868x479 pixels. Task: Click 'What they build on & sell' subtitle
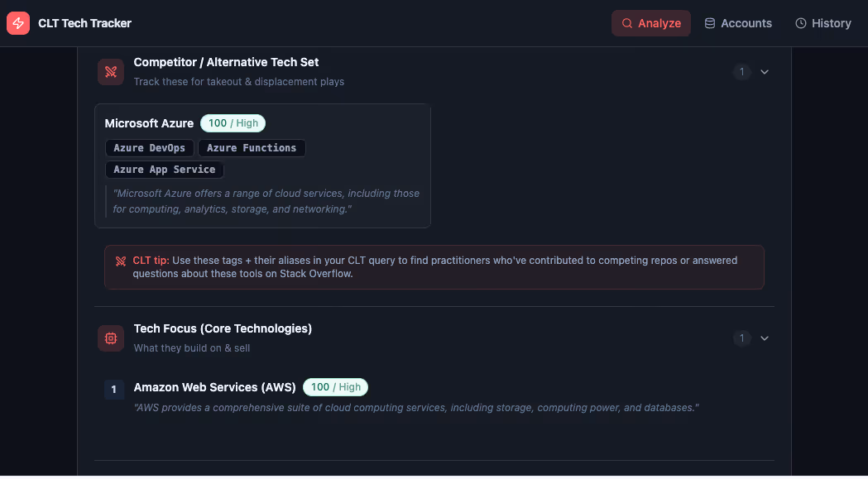point(192,347)
